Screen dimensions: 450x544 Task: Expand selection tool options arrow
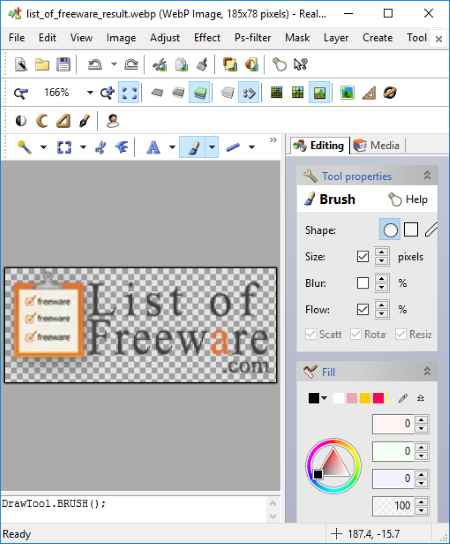[83, 147]
